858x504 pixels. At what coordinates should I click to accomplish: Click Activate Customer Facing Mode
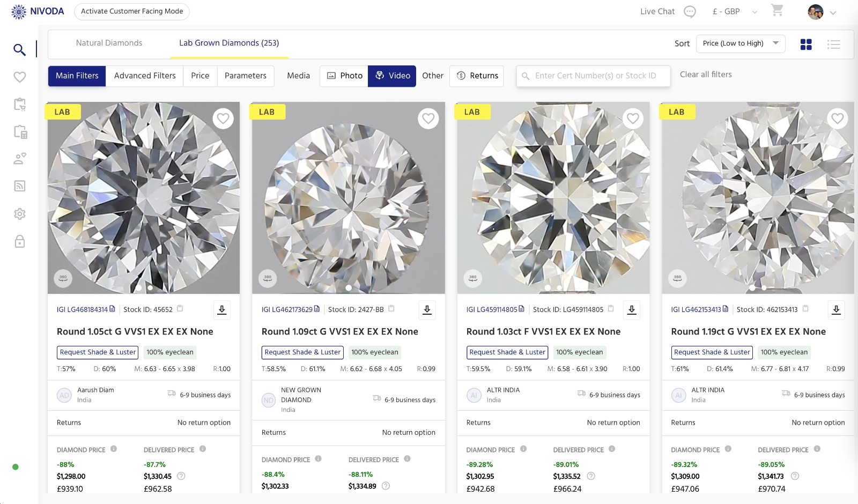(x=132, y=11)
